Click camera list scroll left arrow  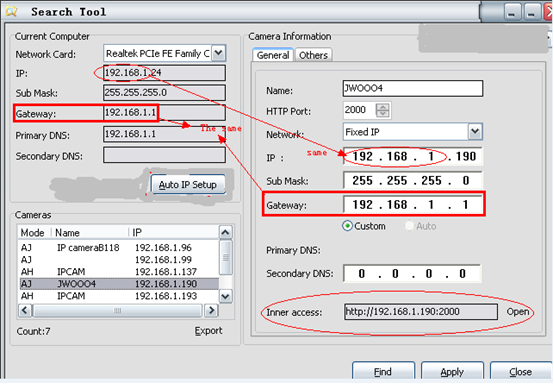(x=25, y=311)
